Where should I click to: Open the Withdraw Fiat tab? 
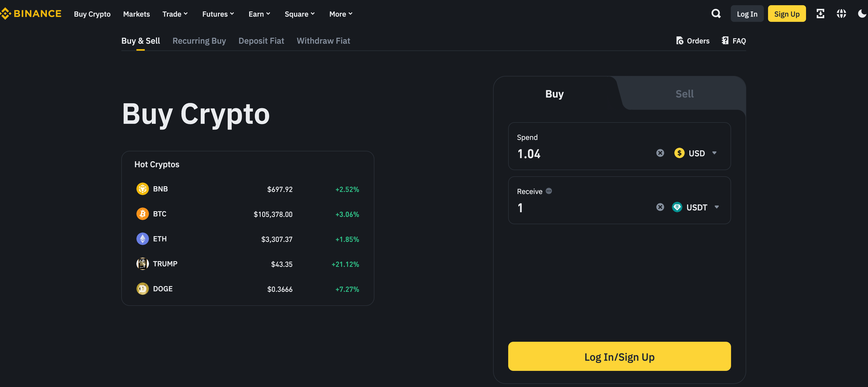(x=323, y=41)
